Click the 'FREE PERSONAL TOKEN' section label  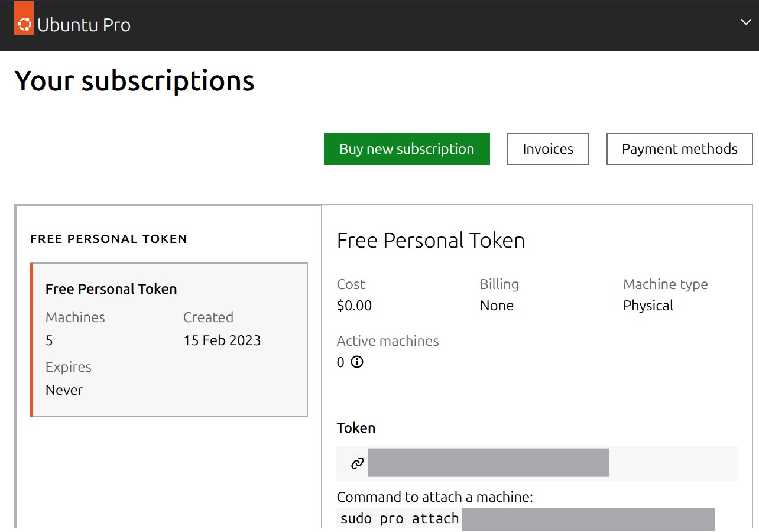click(109, 239)
